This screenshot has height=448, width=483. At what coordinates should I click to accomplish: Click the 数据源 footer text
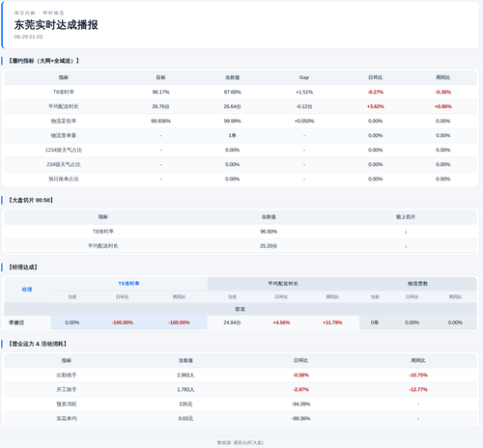(241, 442)
